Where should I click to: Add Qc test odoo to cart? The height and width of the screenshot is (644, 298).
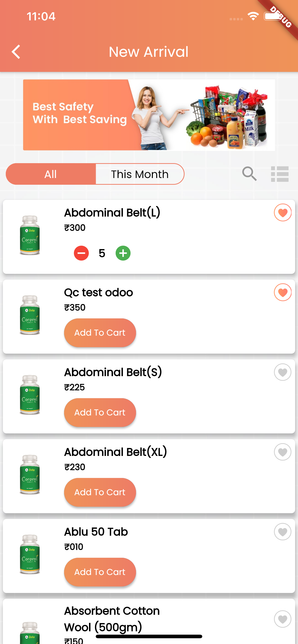(x=100, y=333)
